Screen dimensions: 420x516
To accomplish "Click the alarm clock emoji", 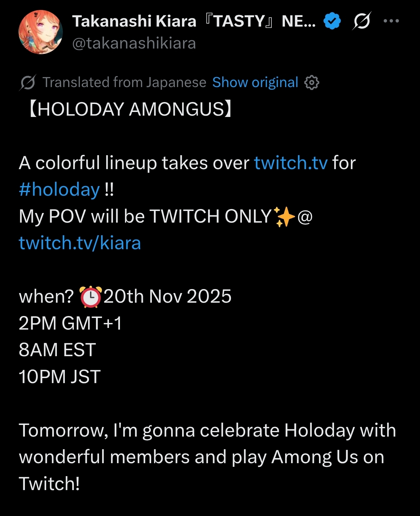I will click(90, 296).
